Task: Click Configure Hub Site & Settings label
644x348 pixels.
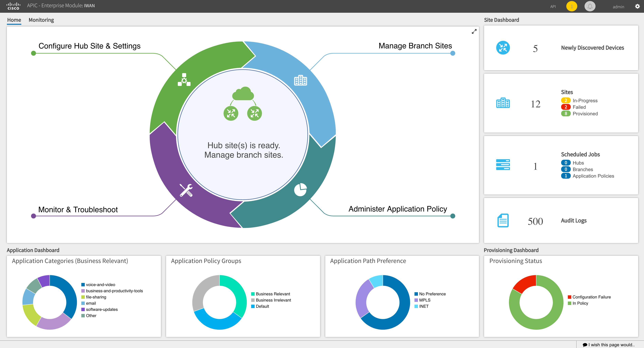Action: [89, 46]
